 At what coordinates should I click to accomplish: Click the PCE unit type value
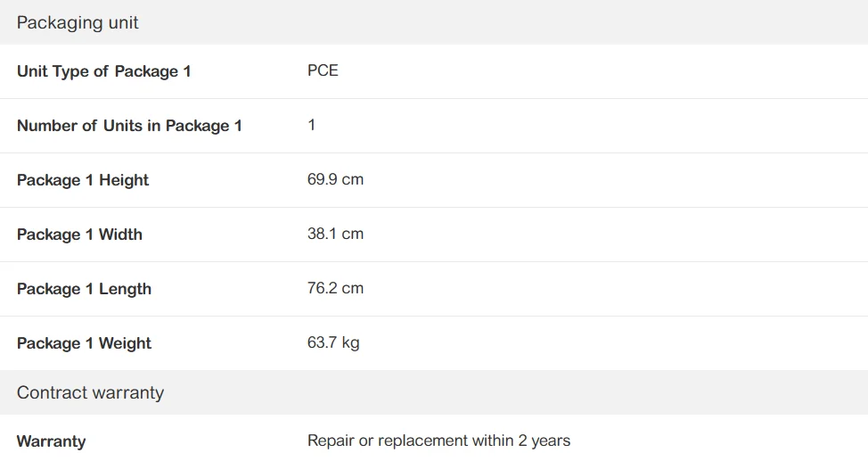tap(323, 70)
